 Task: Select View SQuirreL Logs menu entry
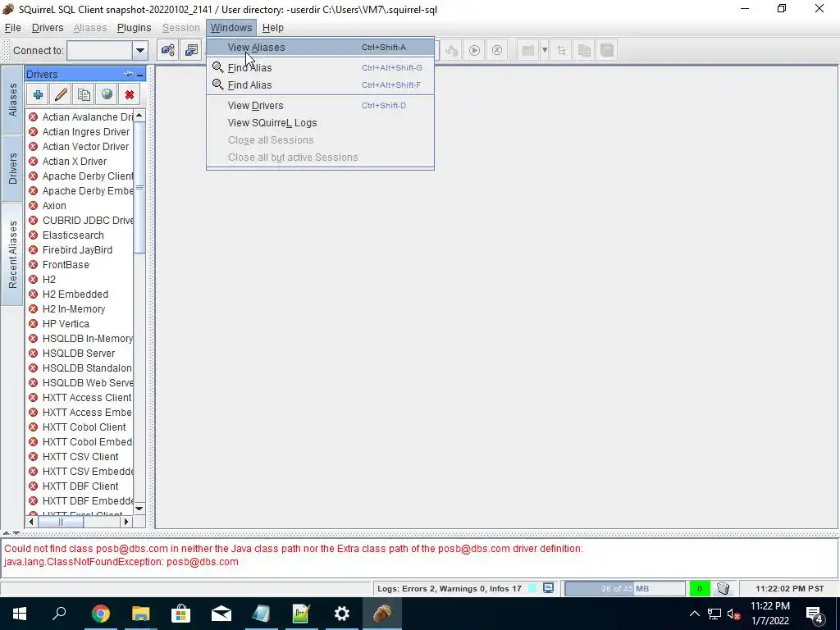coord(320,123)
